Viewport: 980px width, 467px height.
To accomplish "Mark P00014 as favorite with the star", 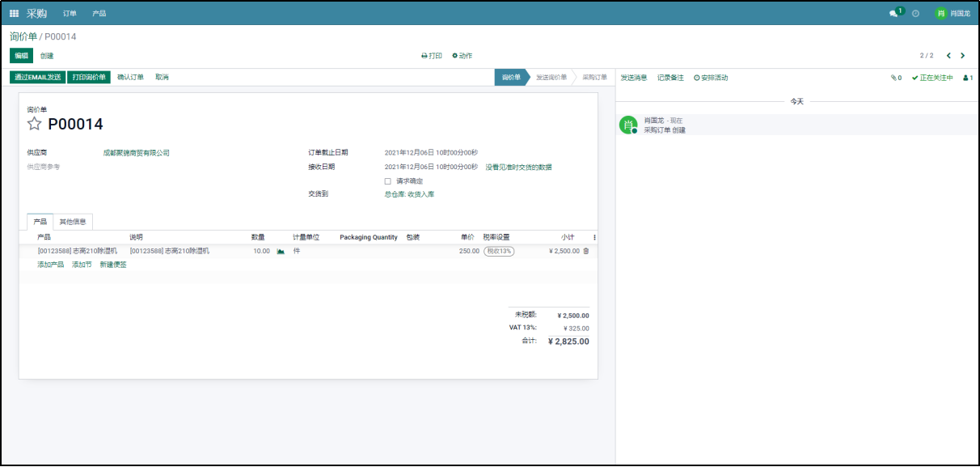I will tap(34, 124).
